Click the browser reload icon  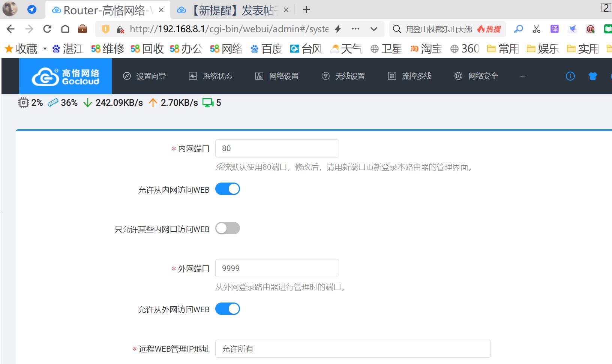click(x=47, y=29)
